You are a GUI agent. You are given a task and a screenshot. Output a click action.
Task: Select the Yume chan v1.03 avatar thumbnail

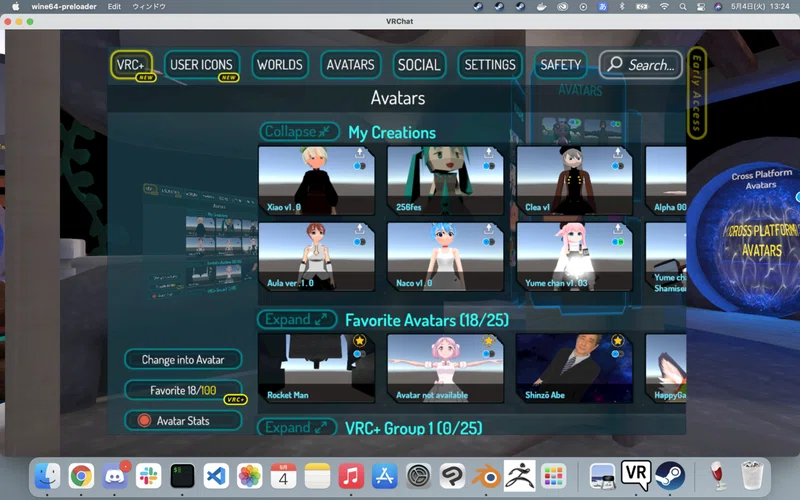[574, 256]
